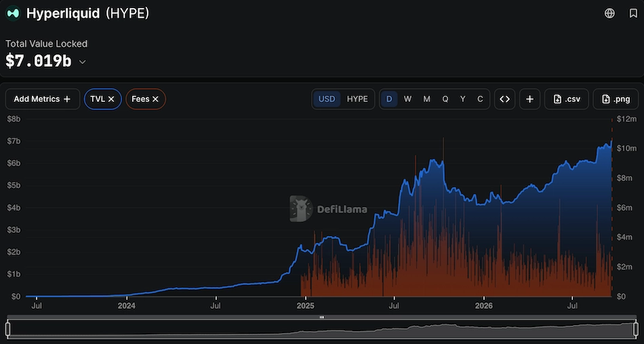This screenshot has height=344, width=644.
Task: Switch denomination to HYPE
Action: [x=357, y=99]
